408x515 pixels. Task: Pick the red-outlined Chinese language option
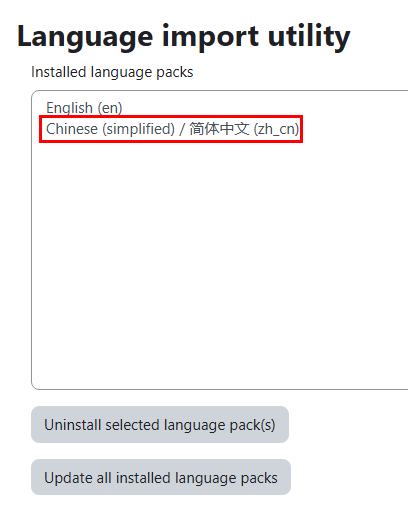(x=172, y=129)
